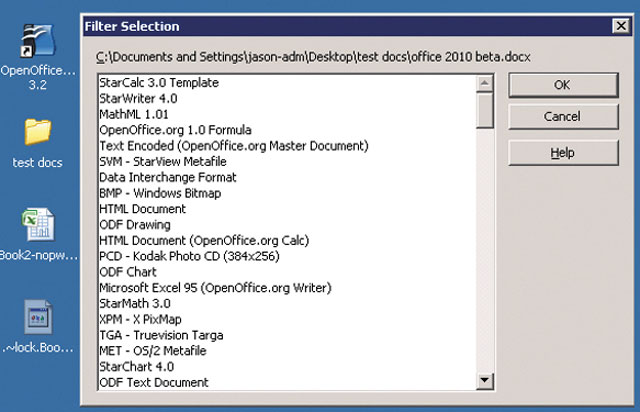Click the filter list scroll down arrow
Viewport: 640px width, 412px height.
point(485,381)
